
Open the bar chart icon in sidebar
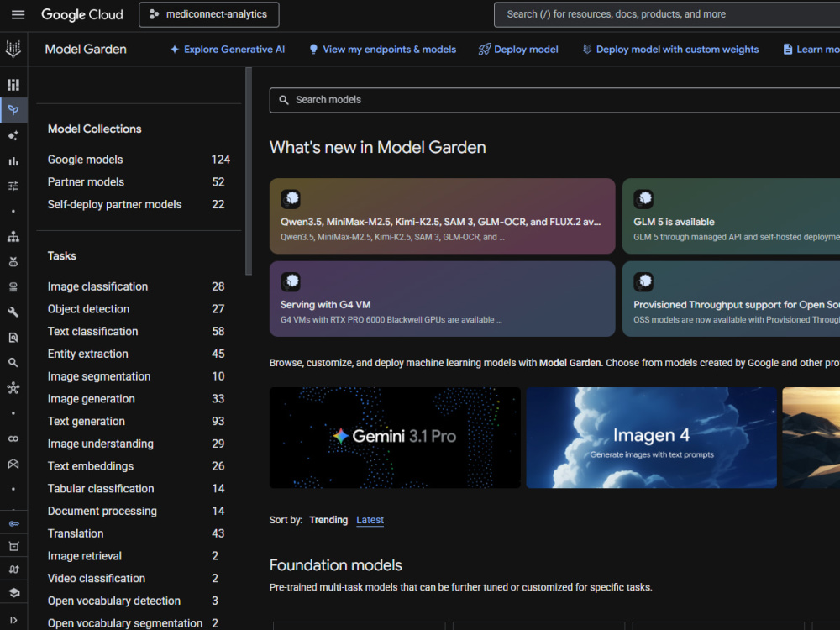pos(13,160)
